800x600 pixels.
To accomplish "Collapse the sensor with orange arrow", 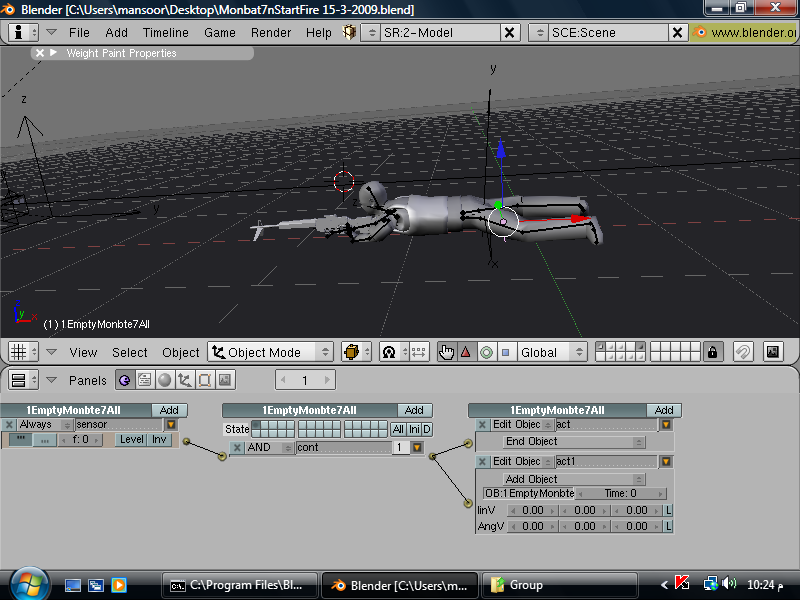I will click(x=171, y=424).
